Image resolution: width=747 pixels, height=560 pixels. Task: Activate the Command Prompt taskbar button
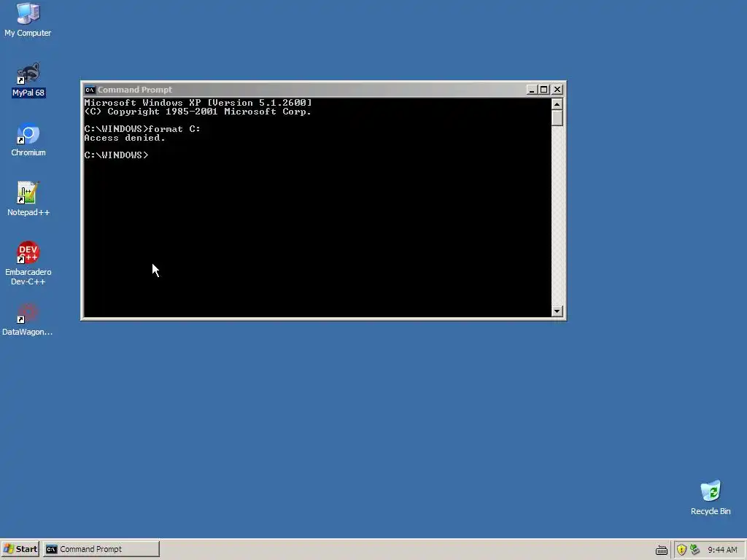(101, 549)
